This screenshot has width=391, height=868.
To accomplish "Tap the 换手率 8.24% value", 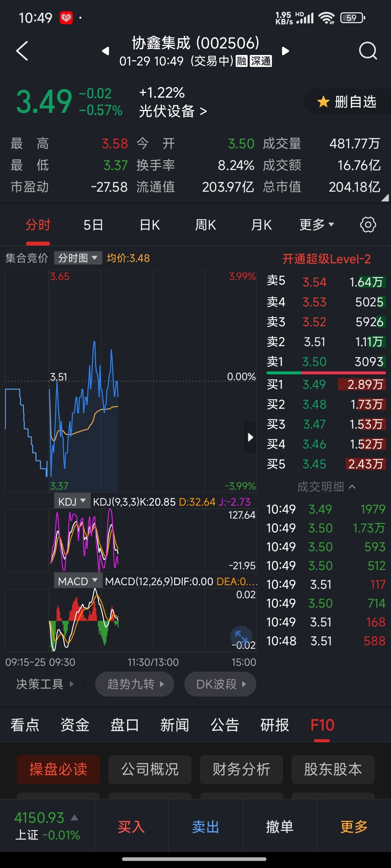I will [x=236, y=165].
